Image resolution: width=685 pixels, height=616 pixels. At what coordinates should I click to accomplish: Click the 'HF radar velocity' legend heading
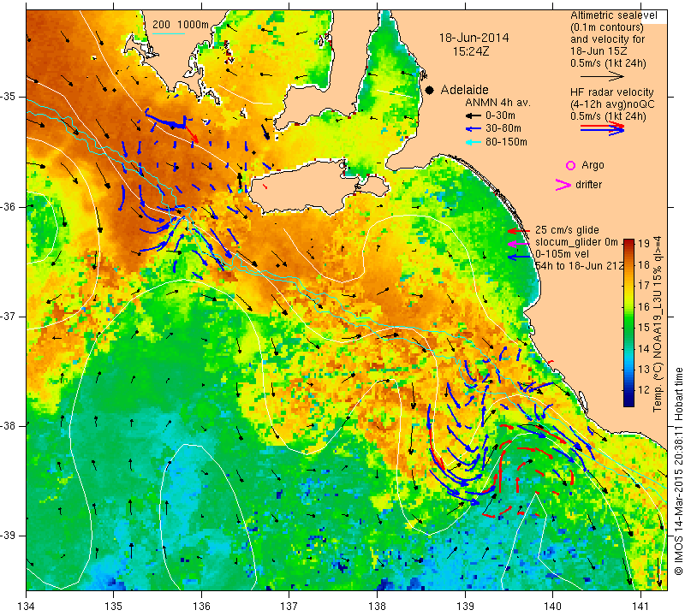(x=611, y=92)
